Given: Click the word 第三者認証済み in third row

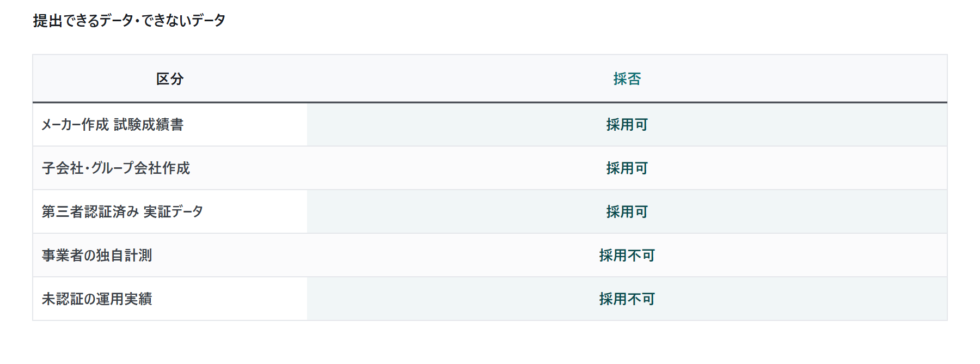Looking at the screenshot, I should [90, 212].
